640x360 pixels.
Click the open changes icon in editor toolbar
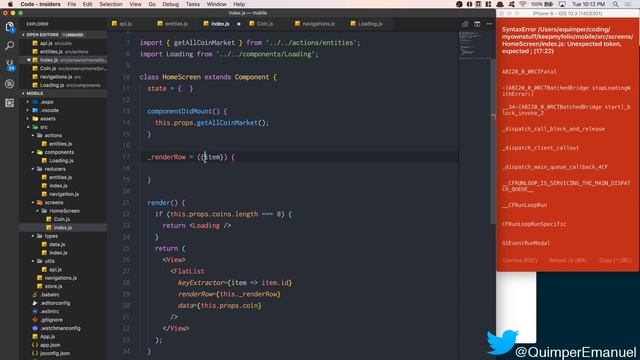point(465,24)
